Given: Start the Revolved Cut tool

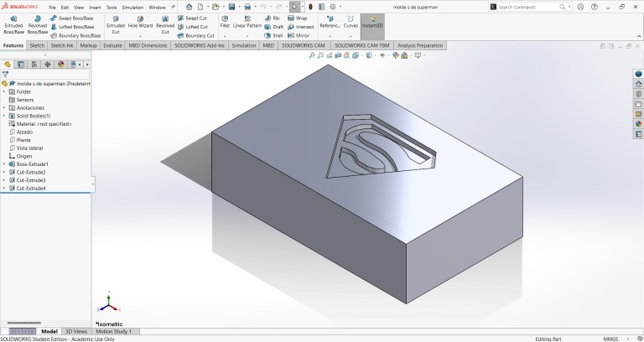Looking at the screenshot, I should pyautogui.click(x=165, y=25).
